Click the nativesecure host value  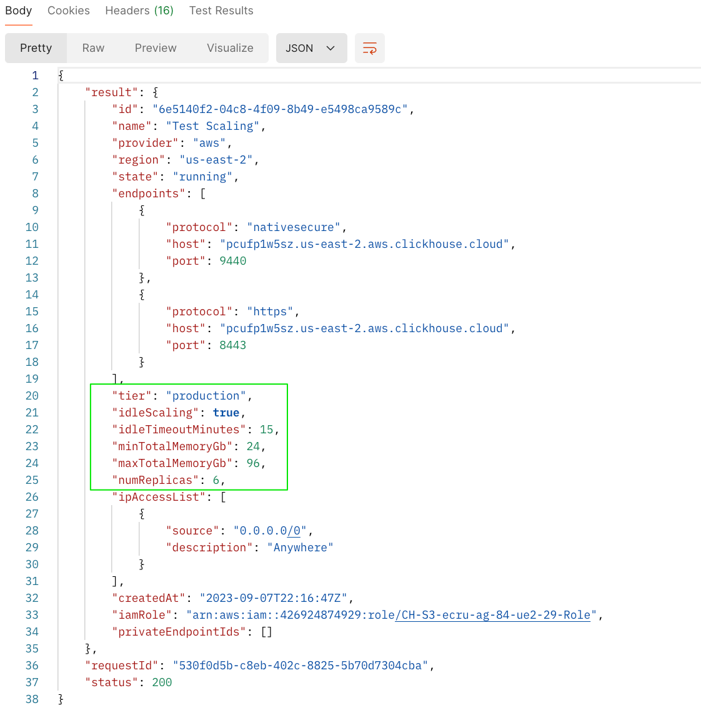click(364, 244)
